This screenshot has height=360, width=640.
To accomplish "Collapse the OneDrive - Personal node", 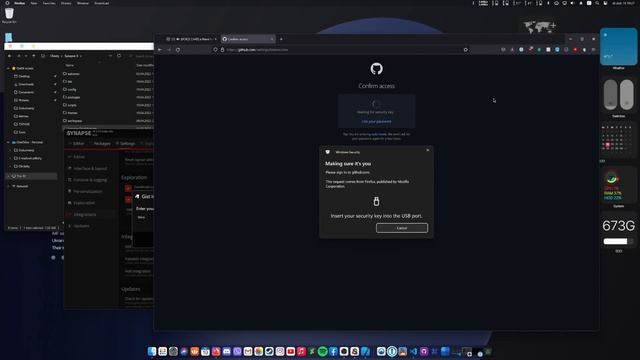I will point(8,142).
